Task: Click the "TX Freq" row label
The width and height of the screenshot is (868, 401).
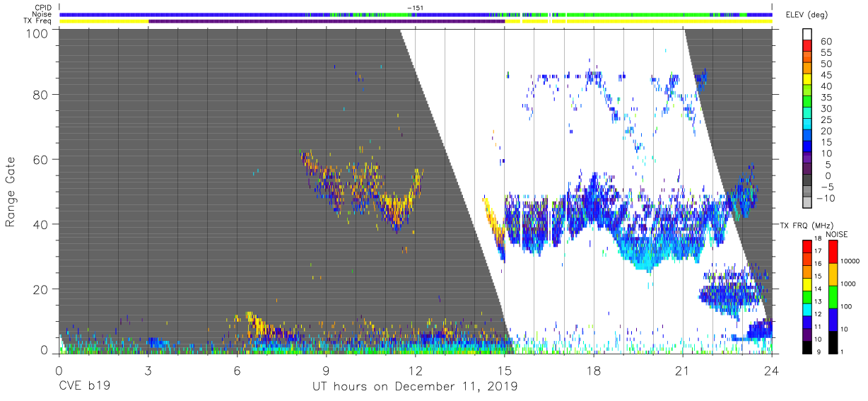Action: pyautogui.click(x=37, y=21)
